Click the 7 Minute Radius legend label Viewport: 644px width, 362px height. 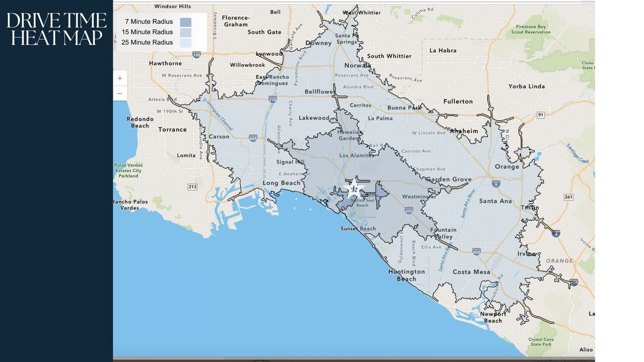pos(149,22)
